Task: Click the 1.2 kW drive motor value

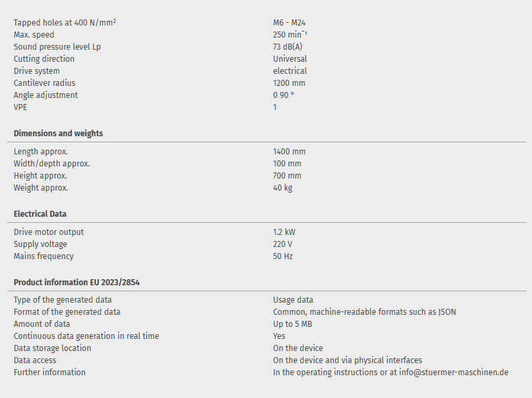Action: (x=284, y=232)
